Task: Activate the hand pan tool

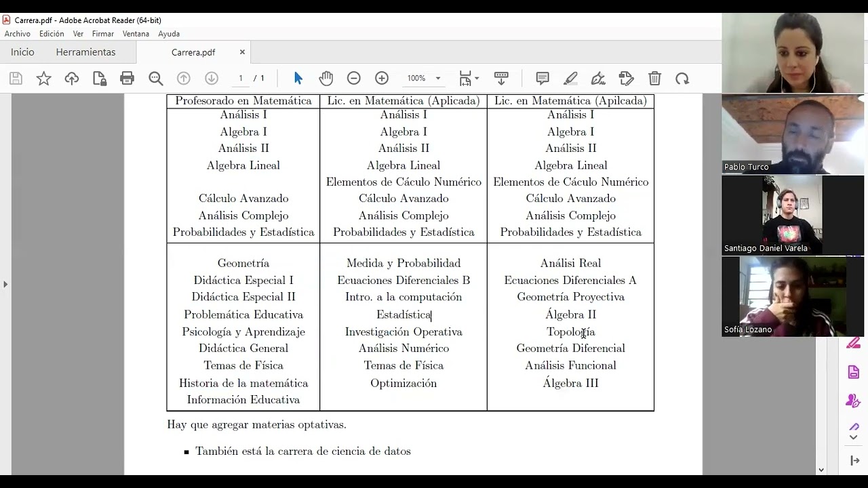Action: (326, 79)
